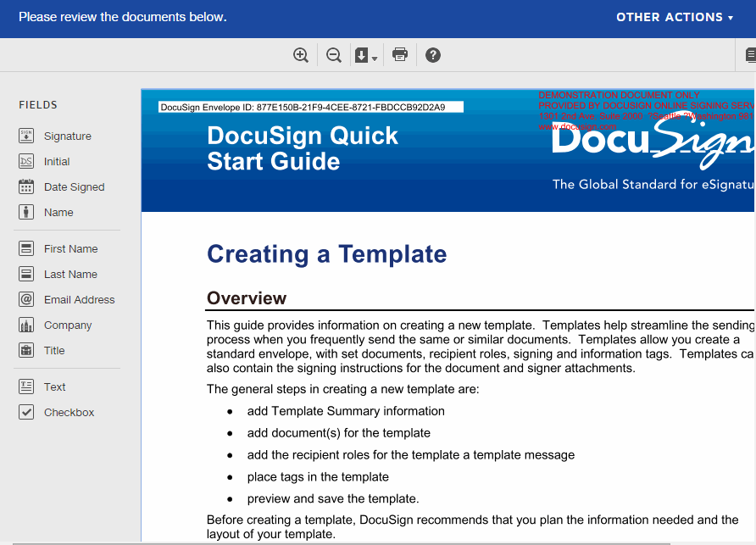Click bullet 'place tags in the template'

click(x=318, y=477)
